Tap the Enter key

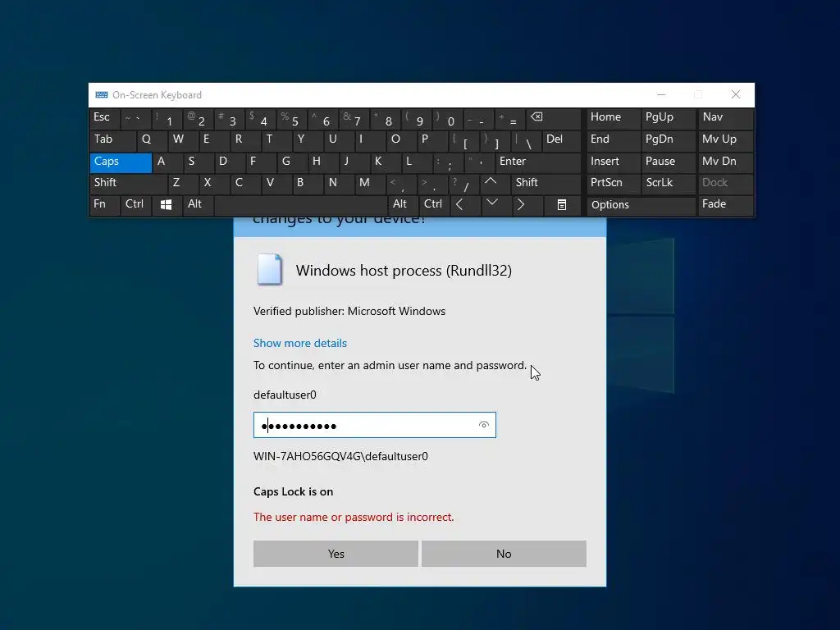[x=537, y=162]
